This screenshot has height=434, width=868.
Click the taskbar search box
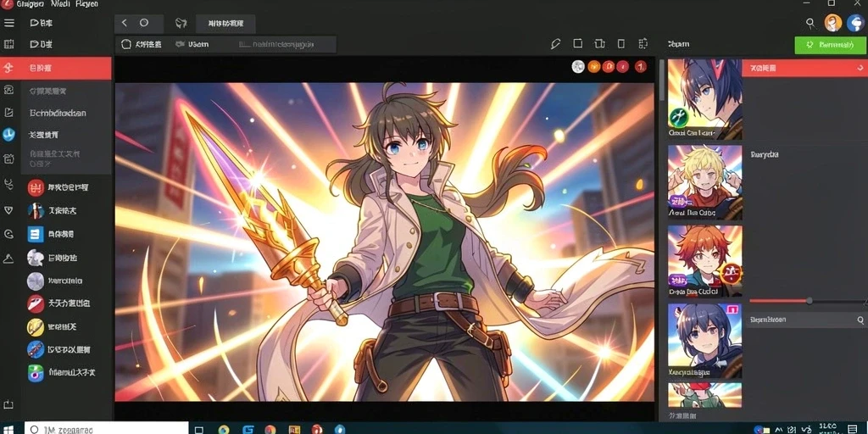[x=107, y=428]
